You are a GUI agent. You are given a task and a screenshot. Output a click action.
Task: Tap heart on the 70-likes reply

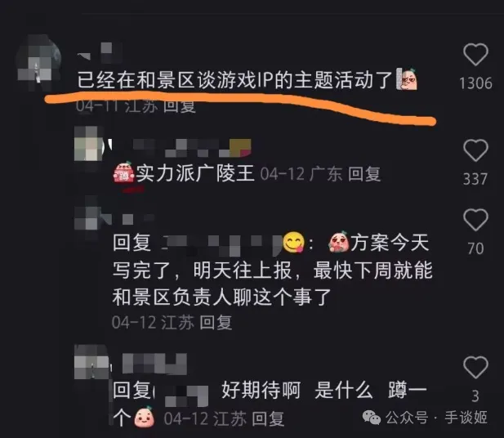coord(475,219)
